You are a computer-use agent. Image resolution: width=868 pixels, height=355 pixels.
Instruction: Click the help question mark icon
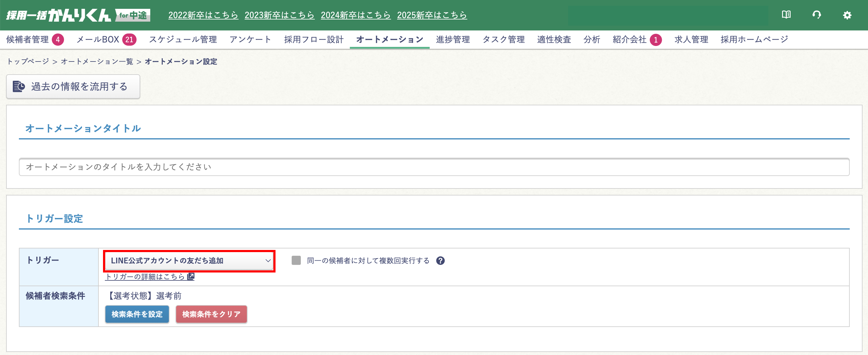(x=440, y=261)
